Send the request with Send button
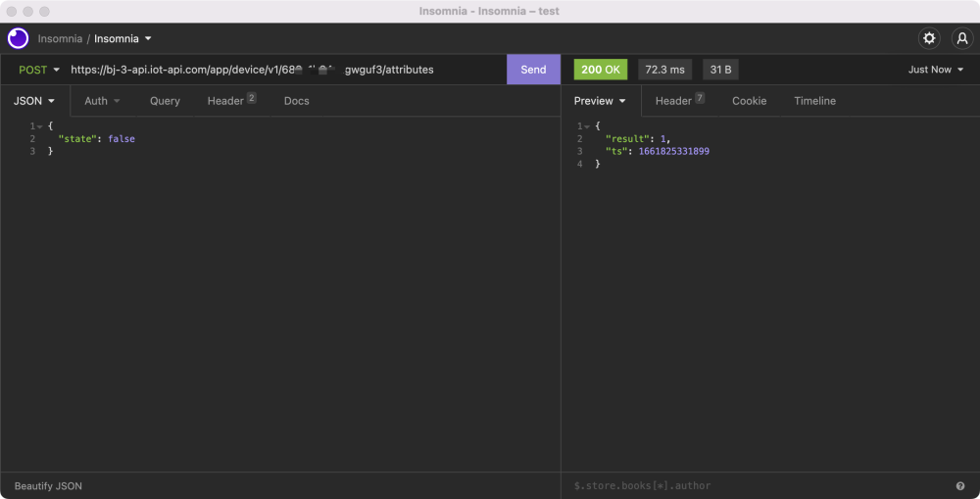This screenshot has height=499, width=980. pos(534,70)
